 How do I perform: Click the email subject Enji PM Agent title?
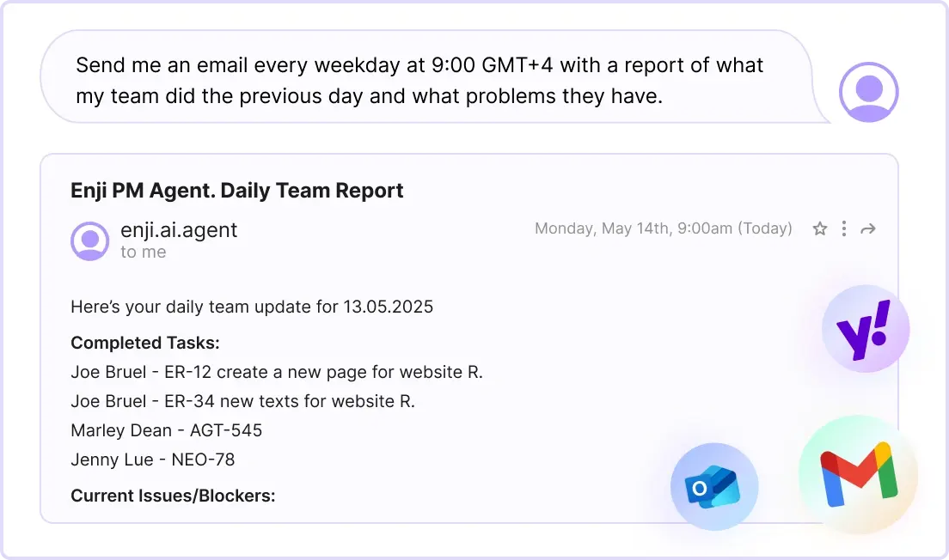click(236, 191)
